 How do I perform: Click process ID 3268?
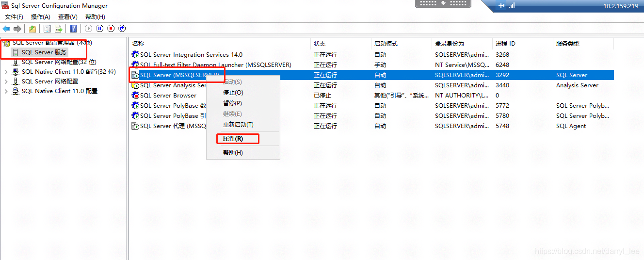coord(503,55)
